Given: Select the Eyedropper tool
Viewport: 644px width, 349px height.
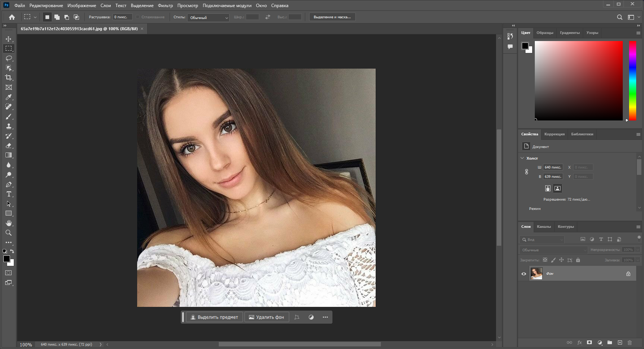Looking at the screenshot, I should coord(9,97).
